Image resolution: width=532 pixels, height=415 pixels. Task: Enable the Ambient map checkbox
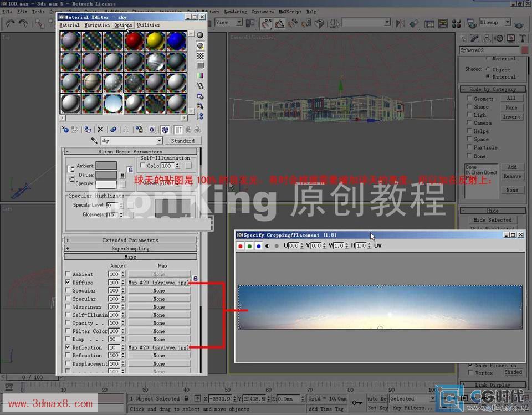click(68, 274)
